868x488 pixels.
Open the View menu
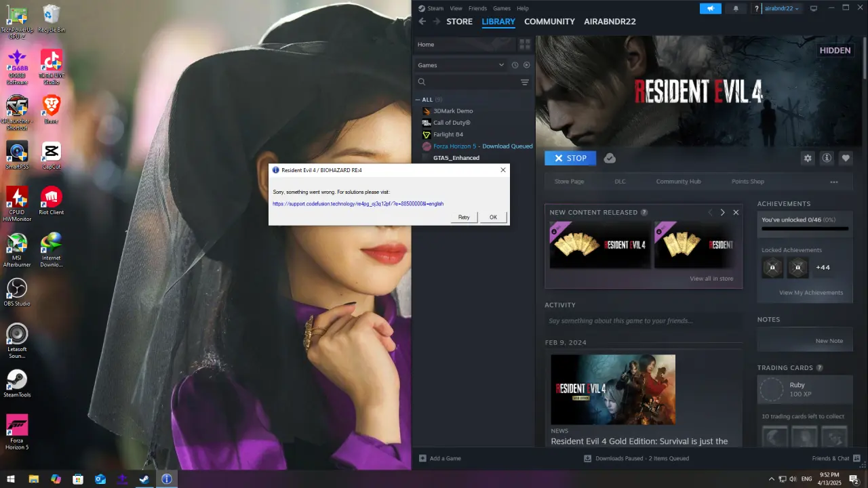(456, 8)
